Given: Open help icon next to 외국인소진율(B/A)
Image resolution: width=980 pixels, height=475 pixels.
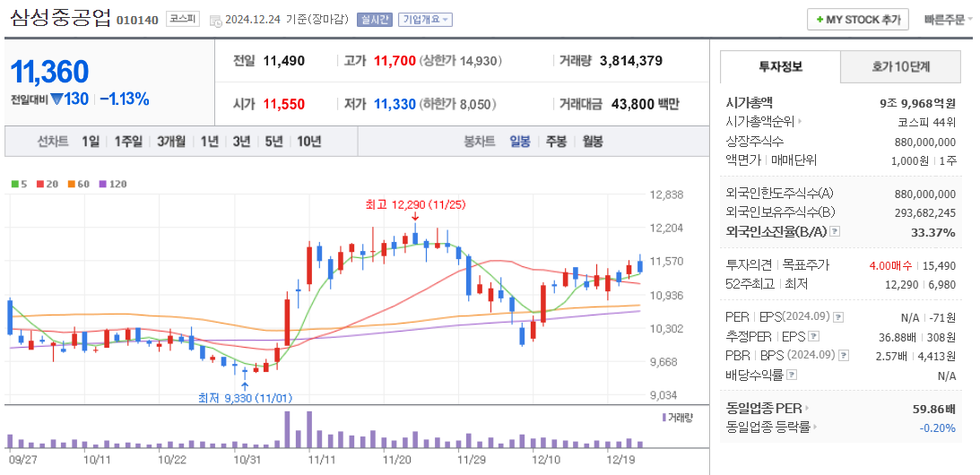Looking at the screenshot, I should [835, 232].
